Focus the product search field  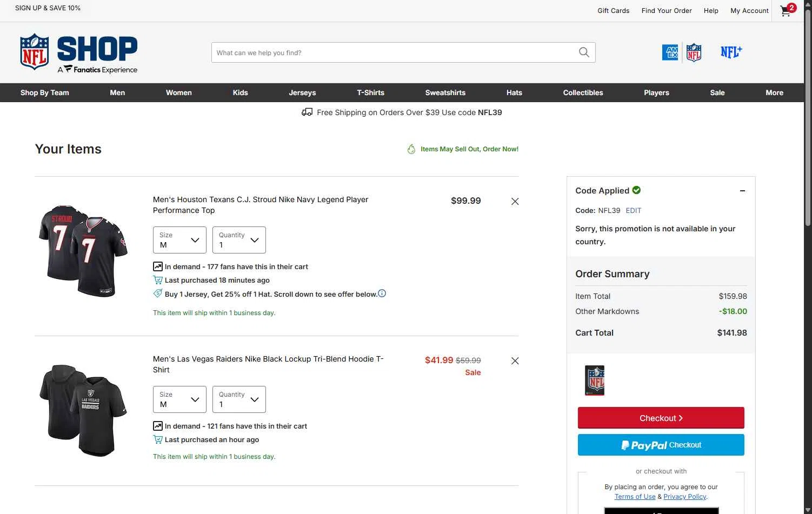[x=395, y=52]
